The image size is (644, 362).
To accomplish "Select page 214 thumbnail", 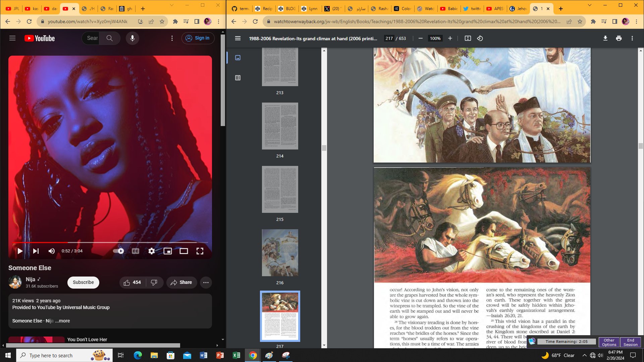I will click(x=280, y=126).
